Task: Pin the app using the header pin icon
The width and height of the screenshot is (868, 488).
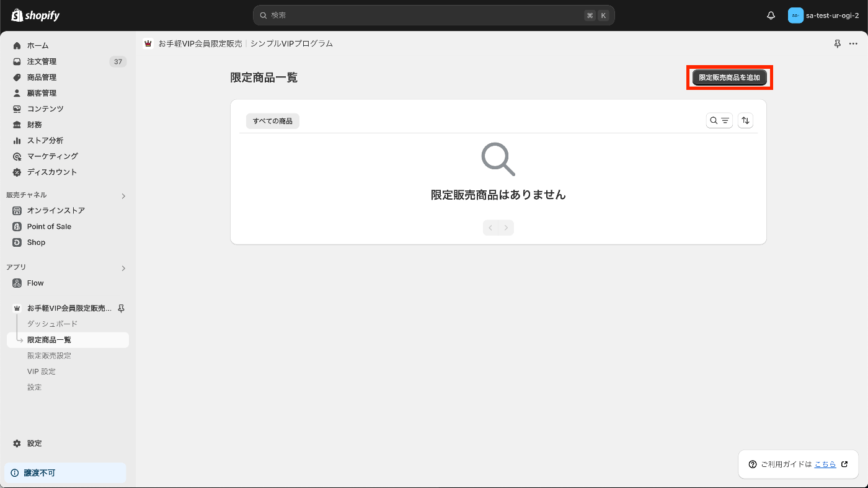Action: coord(838,44)
